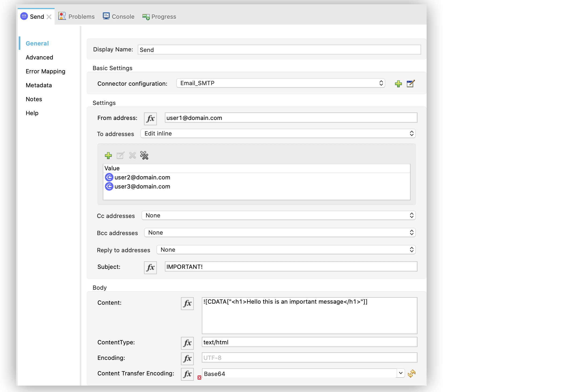The height and width of the screenshot is (392, 584).
Task: Click the edit selected To address icon
Action: [120, 155]
